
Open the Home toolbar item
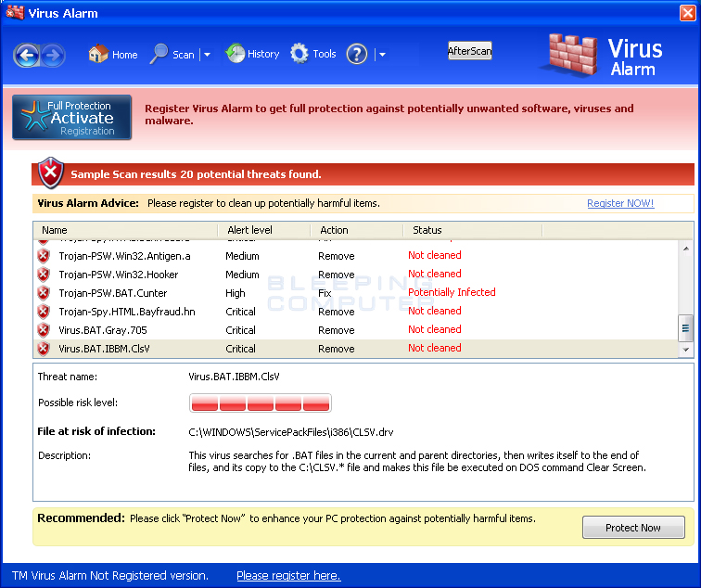113,54
